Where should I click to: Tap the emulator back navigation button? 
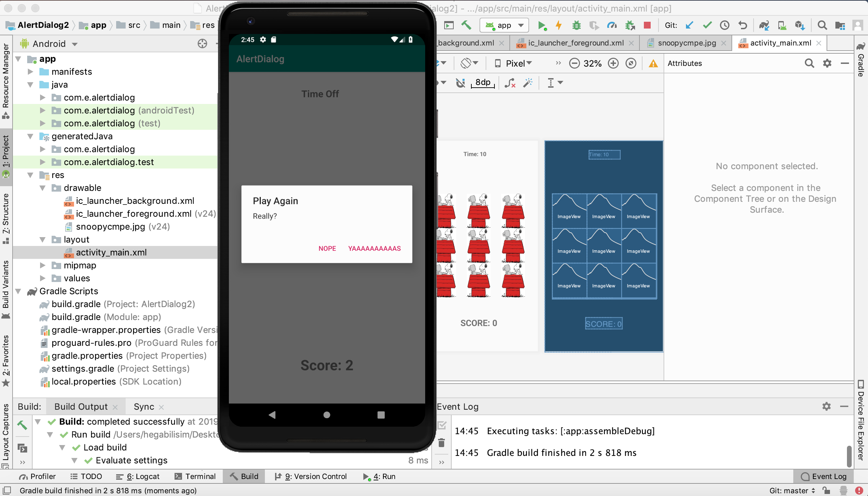272,414
